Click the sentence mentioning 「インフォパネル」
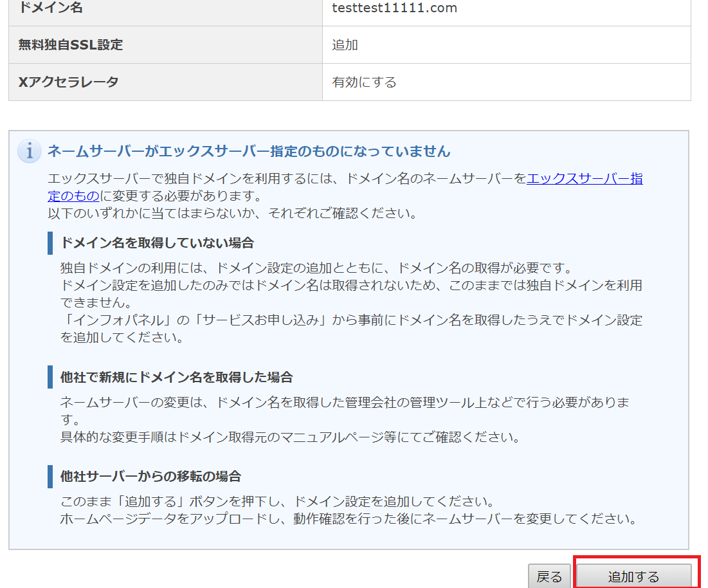708x588 pixels. pyautogui.click(x=350, y=320)
